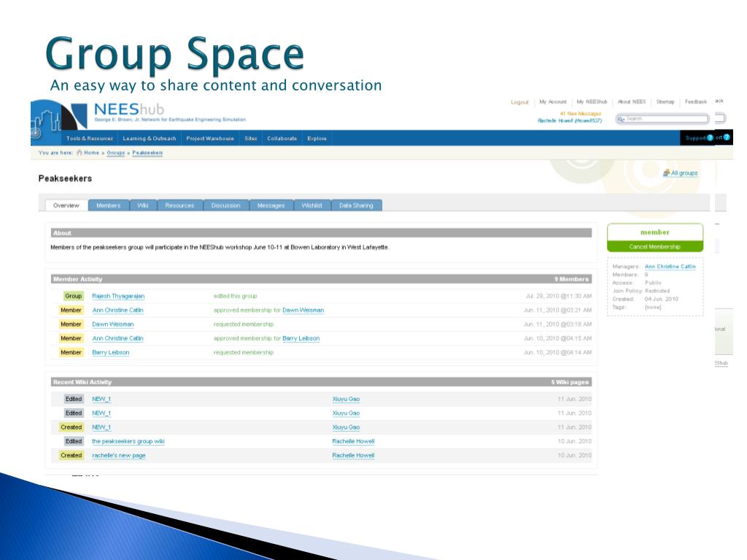747x560 pixels.
Task: Open the My NEEShub link
Action: click(x=592, y=102)
